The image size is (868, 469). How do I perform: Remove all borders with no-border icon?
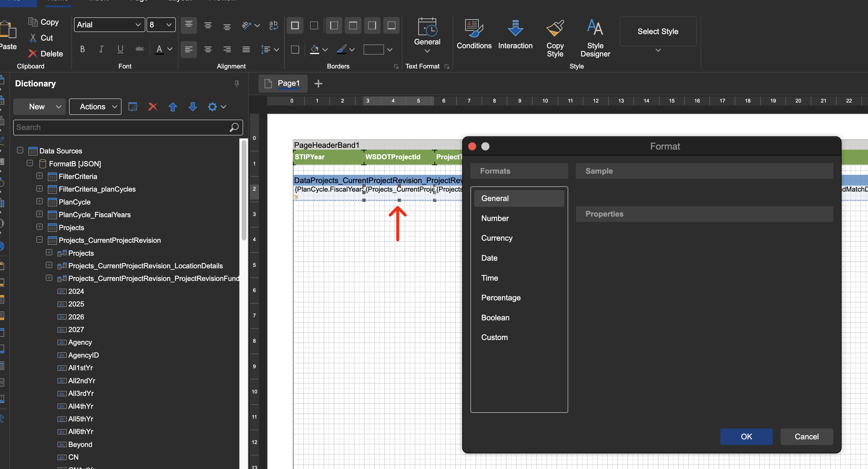[314, 25]
